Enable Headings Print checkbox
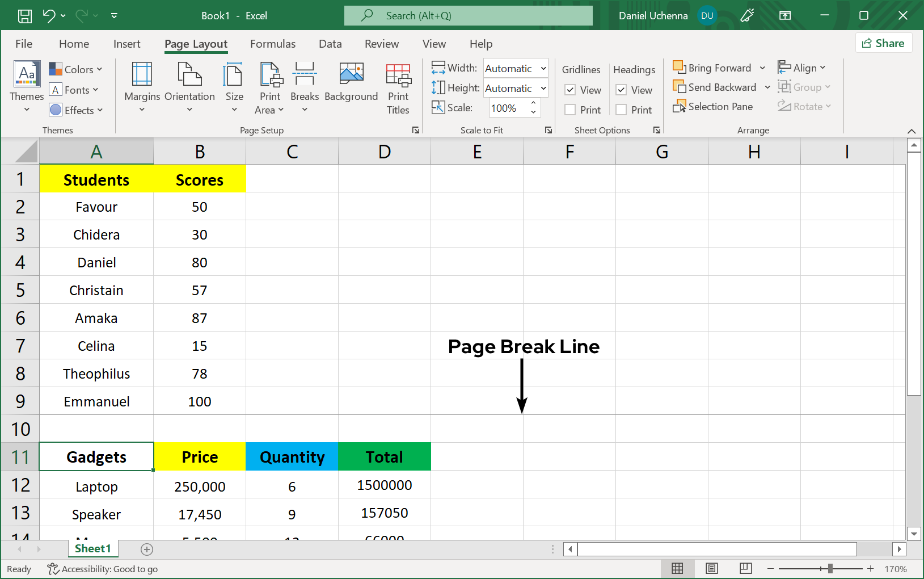Viewport: 924px width, 579px height. (622, 110)
